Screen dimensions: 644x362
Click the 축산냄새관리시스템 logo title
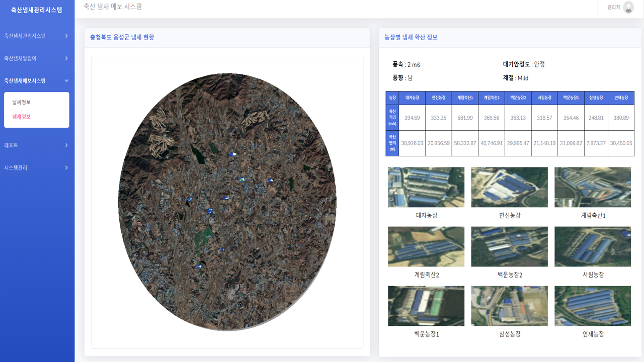[37, 10]
